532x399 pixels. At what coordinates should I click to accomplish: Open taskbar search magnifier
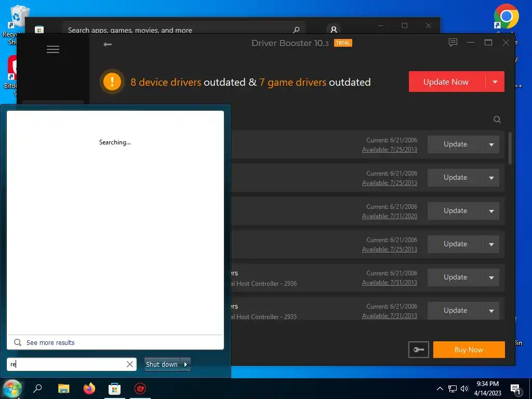[37, 389]
